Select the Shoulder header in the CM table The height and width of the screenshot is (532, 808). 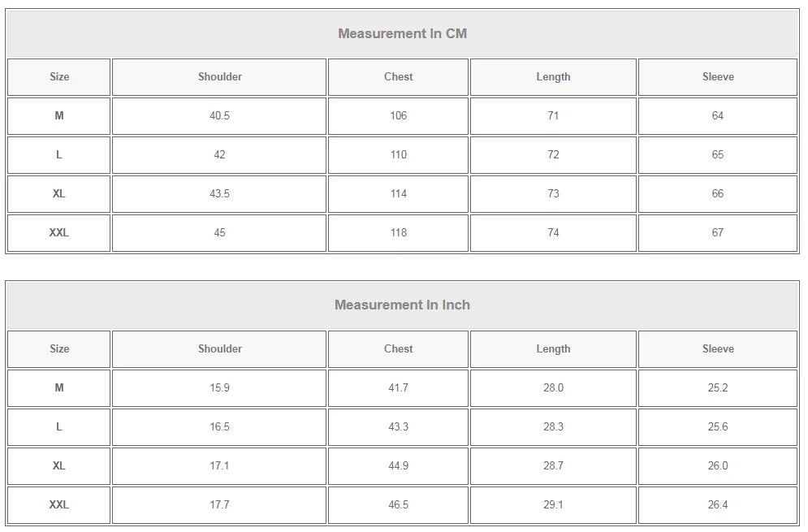click(219, 76)
